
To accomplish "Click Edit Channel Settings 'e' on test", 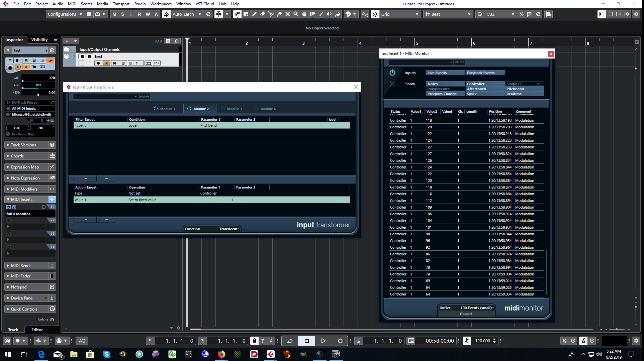I will [52, 50].
